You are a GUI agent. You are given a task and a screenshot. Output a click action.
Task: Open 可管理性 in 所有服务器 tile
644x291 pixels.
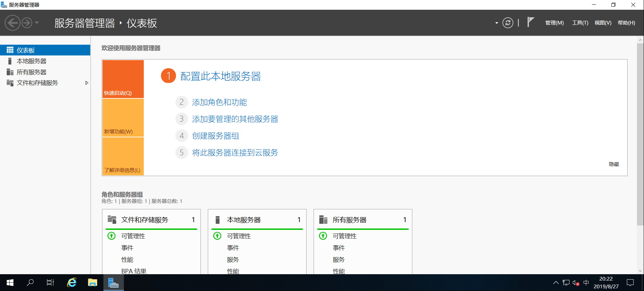click(344, 236)
